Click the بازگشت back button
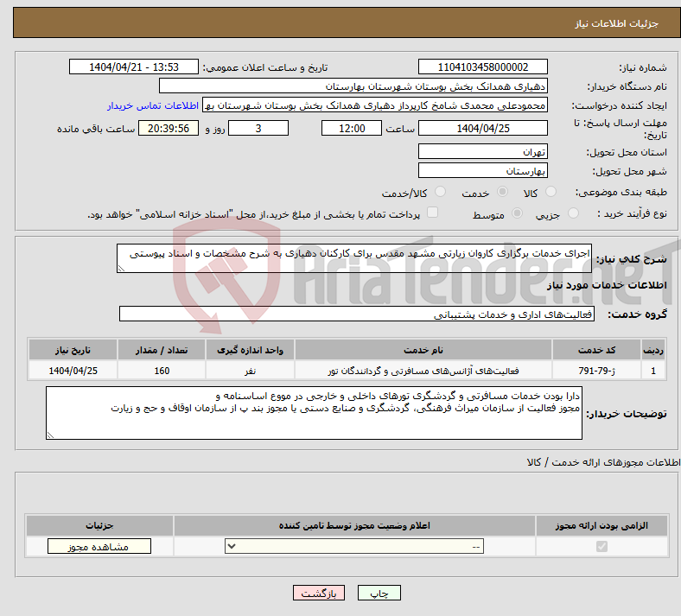681x616 pixels. tap(319, 593)
